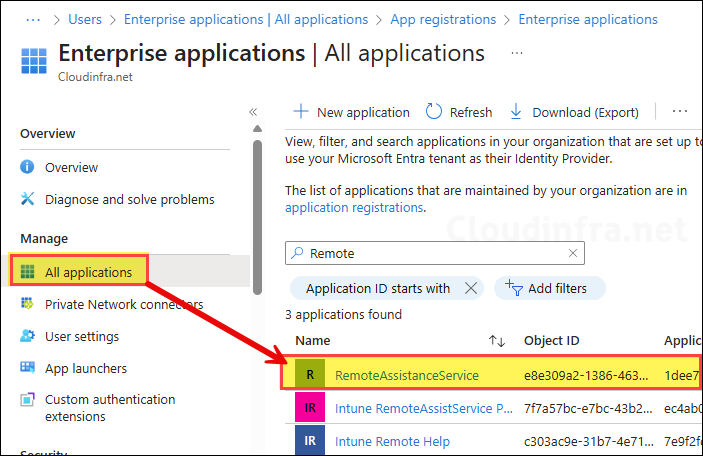The image size is (703, 456).
Task: Click the search box containing Remote
Action: pos(430,254)
